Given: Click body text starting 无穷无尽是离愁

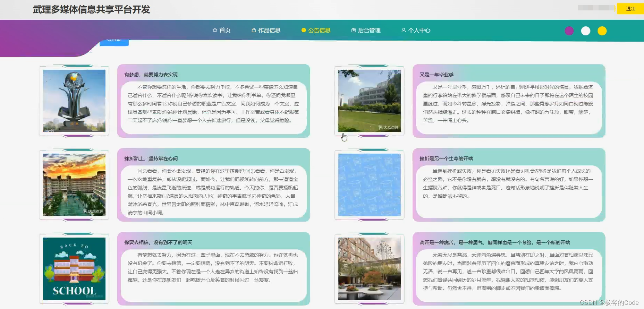Looking at the screenshot, I should click(x=508, y=272).
